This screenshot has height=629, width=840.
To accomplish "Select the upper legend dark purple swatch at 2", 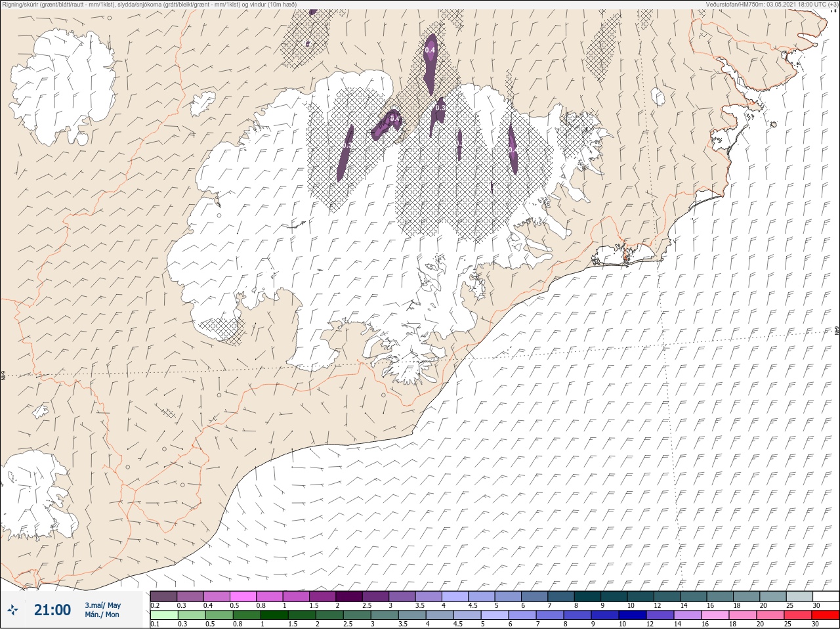I will tap(349, 596).
